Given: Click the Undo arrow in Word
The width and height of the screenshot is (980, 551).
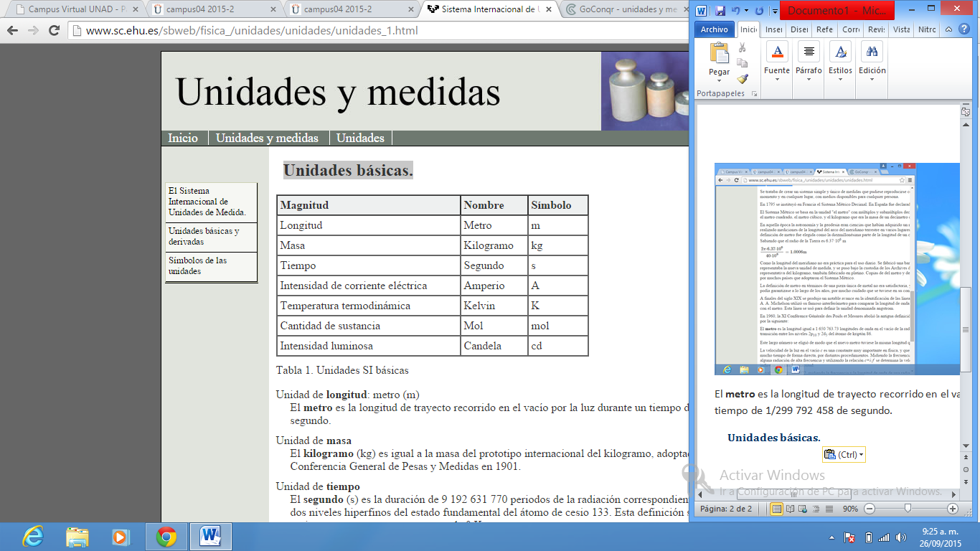Looking at the screenshot, I should (735, 11).
